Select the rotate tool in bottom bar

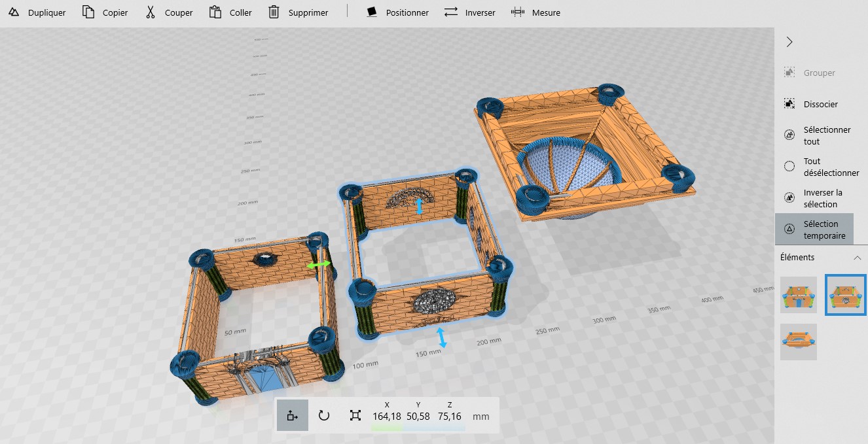point(324,415)
